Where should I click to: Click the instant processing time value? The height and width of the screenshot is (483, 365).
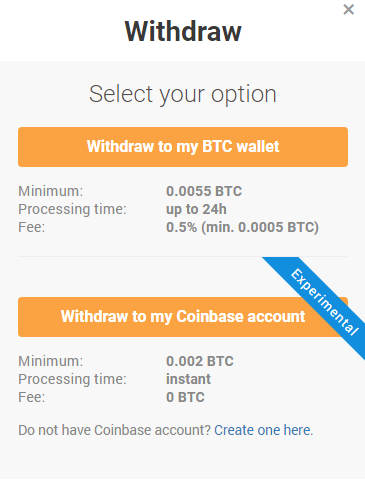[x=188, y=379]
